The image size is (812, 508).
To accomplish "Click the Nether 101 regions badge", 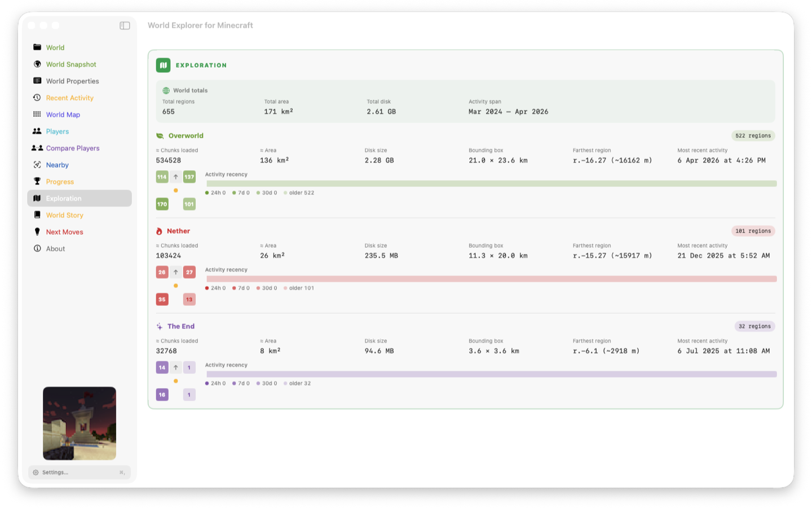I will point(753,231).
